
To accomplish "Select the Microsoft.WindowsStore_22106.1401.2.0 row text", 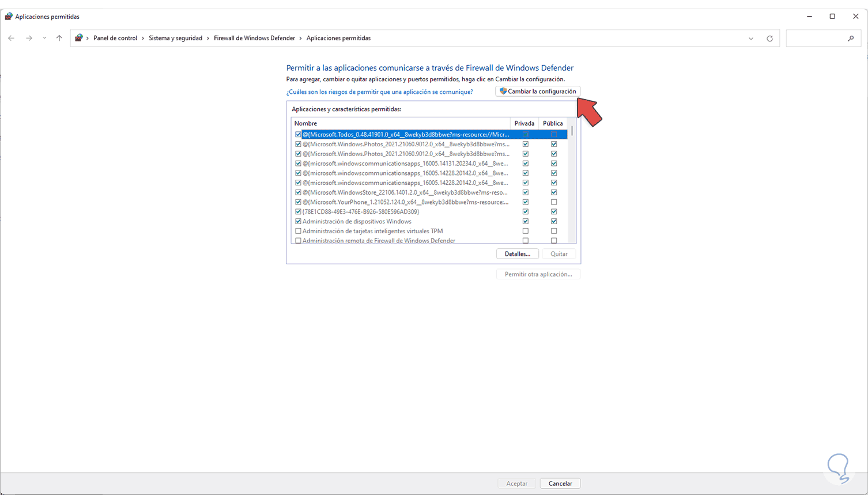I will [405, 192].
